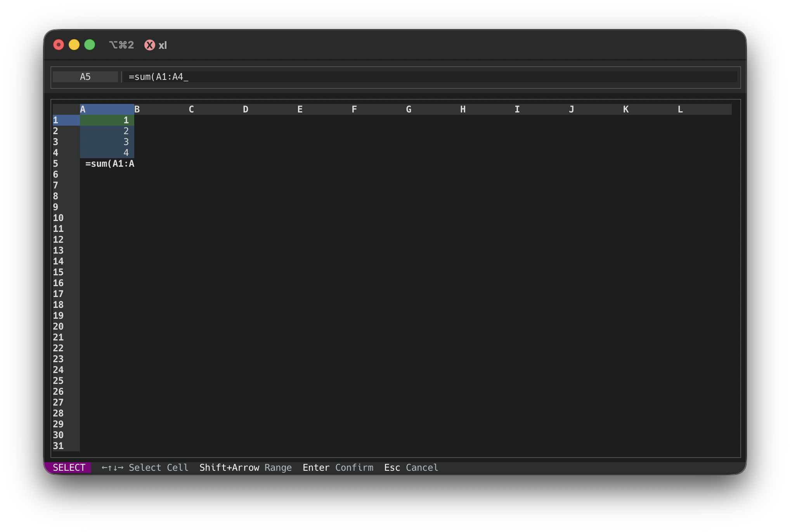This screenshot has height=532, width=790.
Task: Click the Shift+Arrow Range hint
Action: [246, 468]
